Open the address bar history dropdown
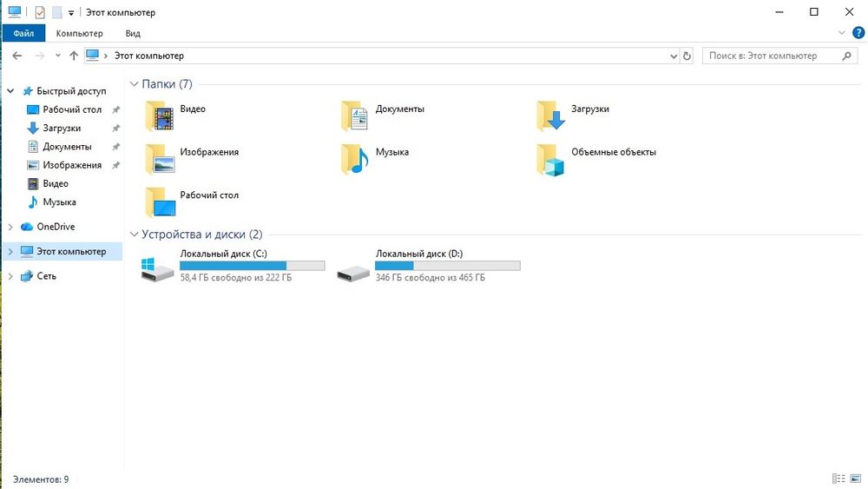Viewport: 868px width, 489px height. 674,56
